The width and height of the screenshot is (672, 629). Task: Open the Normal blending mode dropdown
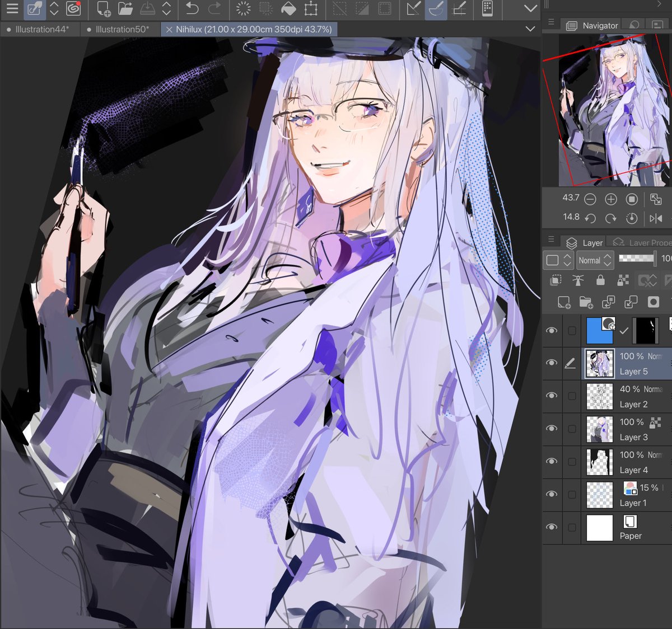594,260
